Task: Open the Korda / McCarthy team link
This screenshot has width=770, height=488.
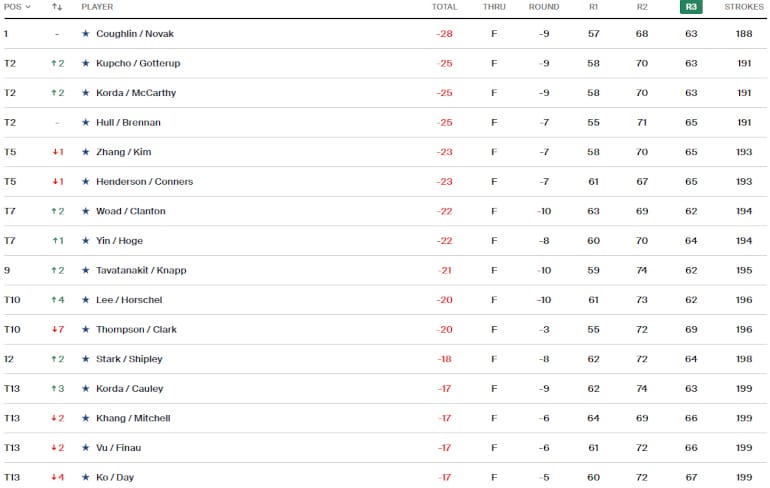Action: click(136, 93)
